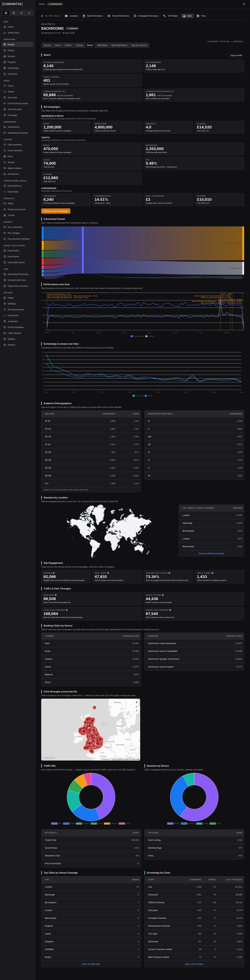
Task: Open Availability Enquiries in the sidebar
Action: point(17,133)
